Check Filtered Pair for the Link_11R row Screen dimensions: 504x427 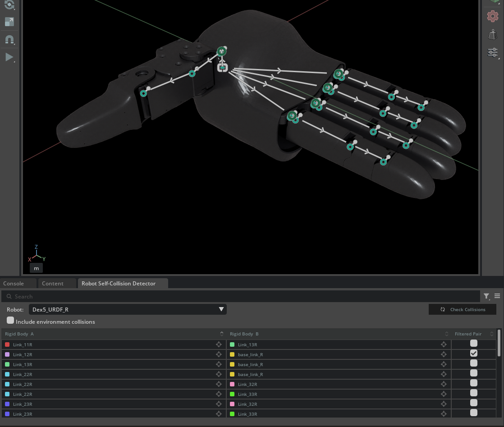point(473,343)
